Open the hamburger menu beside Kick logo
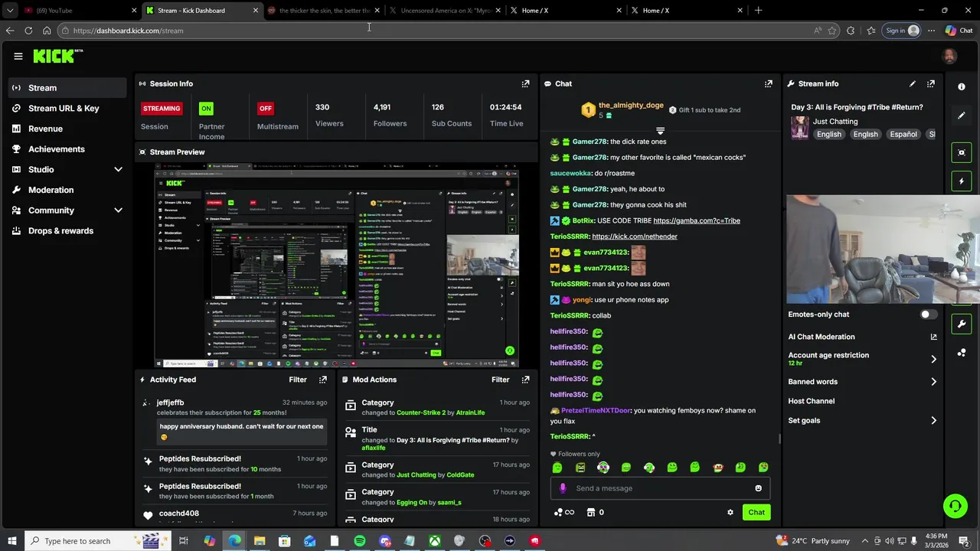The image size is (980, 551). pos(18,56)
